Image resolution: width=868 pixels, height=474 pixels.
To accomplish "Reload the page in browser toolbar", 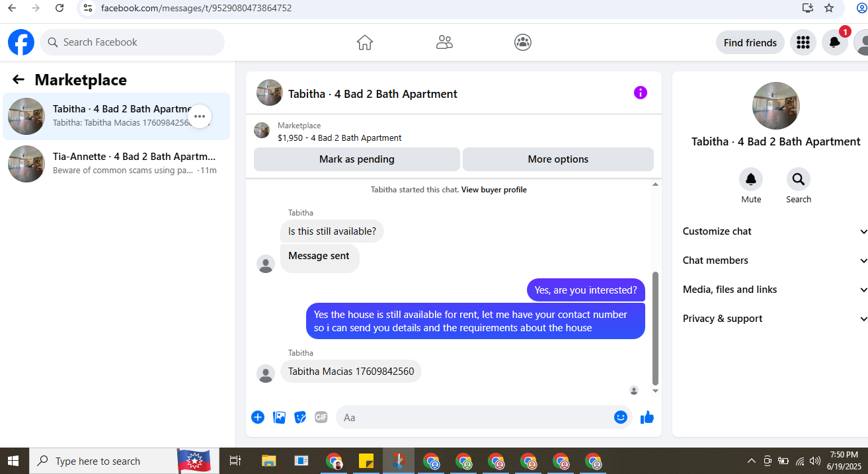I will (x=59, y=8).
